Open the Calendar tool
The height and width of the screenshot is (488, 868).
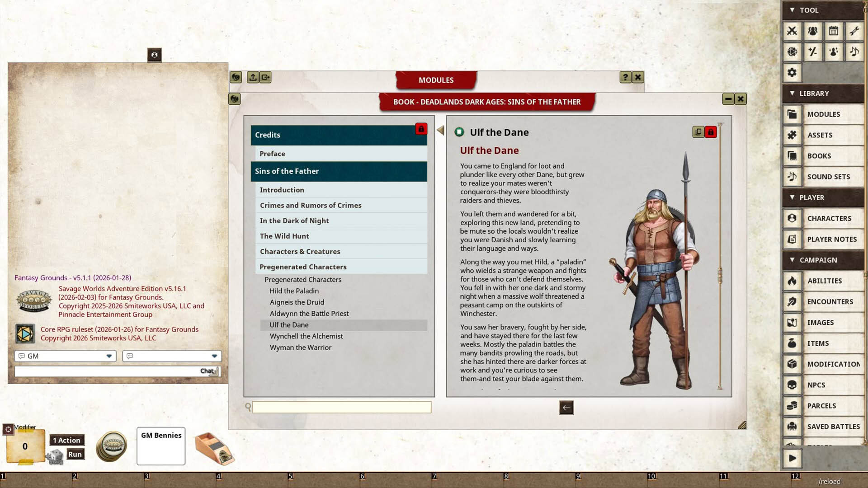click(x=834, y=31)
